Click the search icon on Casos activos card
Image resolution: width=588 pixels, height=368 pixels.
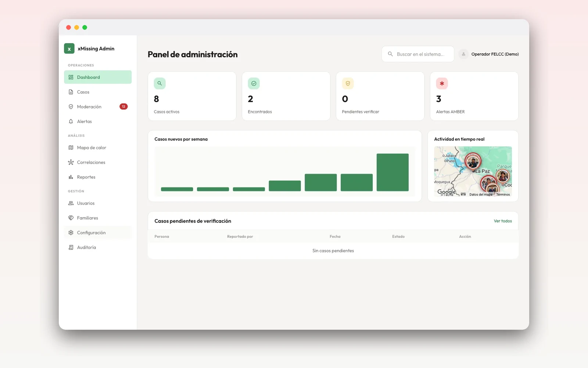[159, 84]
